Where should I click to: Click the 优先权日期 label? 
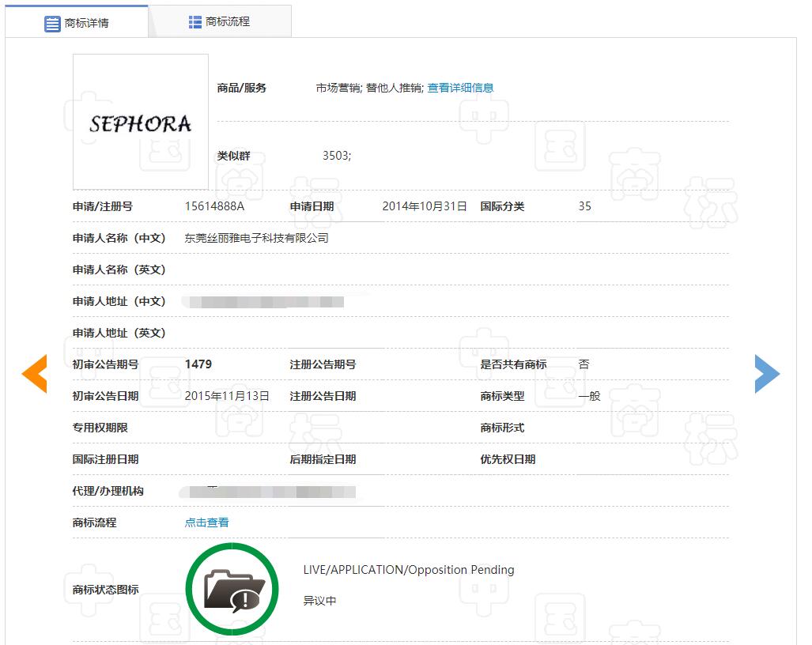point(508,459)
